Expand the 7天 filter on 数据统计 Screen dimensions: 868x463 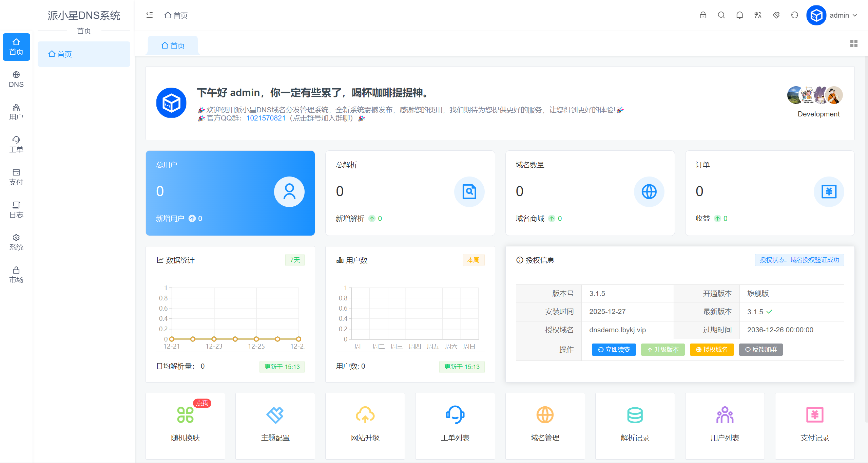(294, 260)
